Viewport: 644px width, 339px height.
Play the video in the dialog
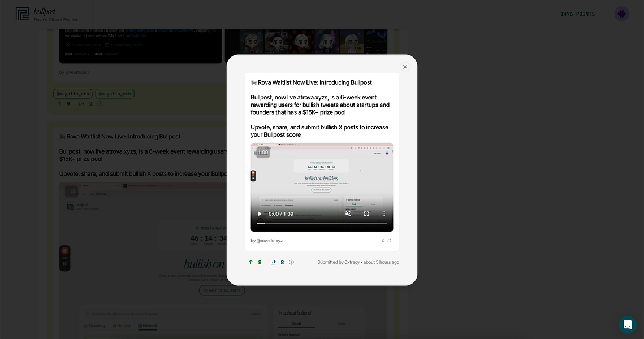click(x=260, y=214)
